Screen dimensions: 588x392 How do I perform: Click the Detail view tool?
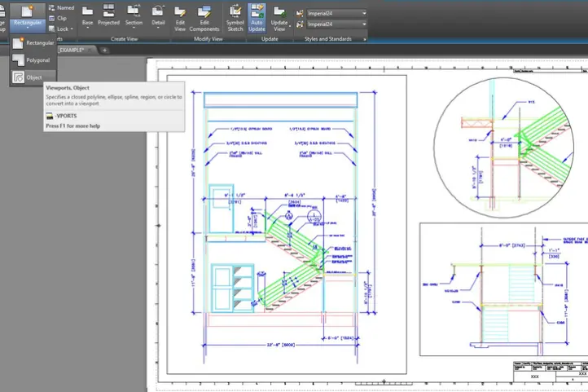pos(158,15)
